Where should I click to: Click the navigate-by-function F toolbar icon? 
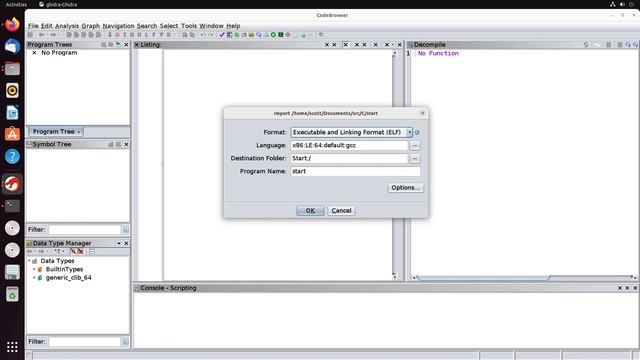pos(154,35)
